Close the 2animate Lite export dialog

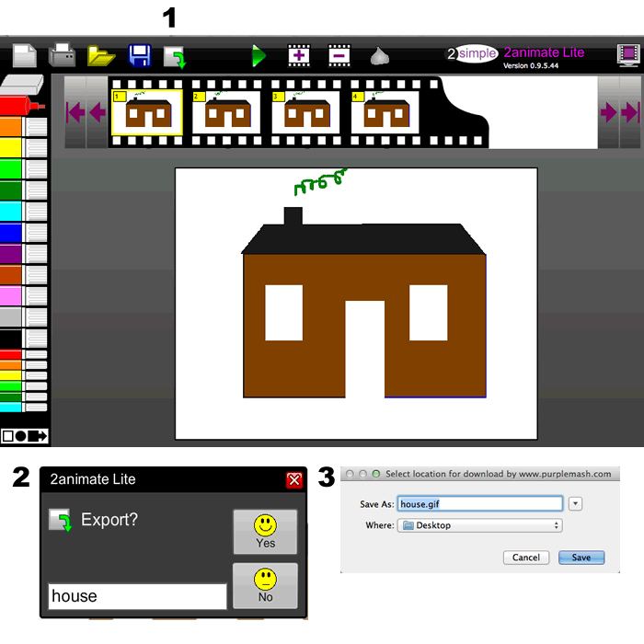pyautogui.click(x=294, y=479)
